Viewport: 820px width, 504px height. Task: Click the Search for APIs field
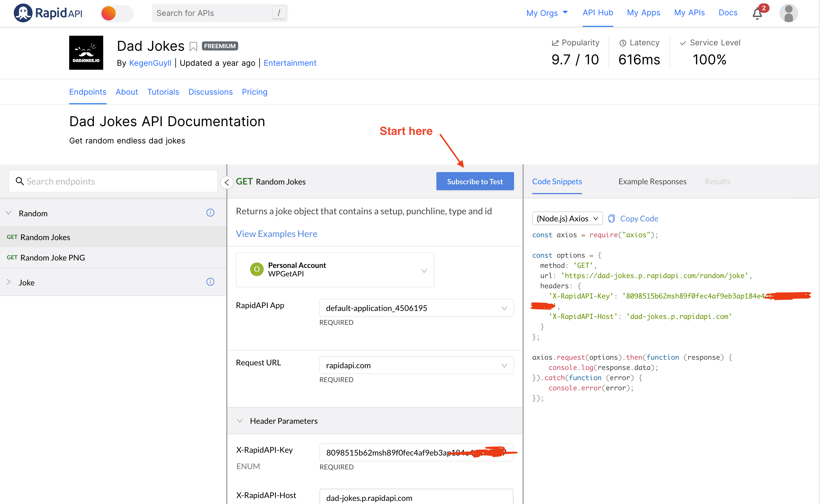click(220, 13)
